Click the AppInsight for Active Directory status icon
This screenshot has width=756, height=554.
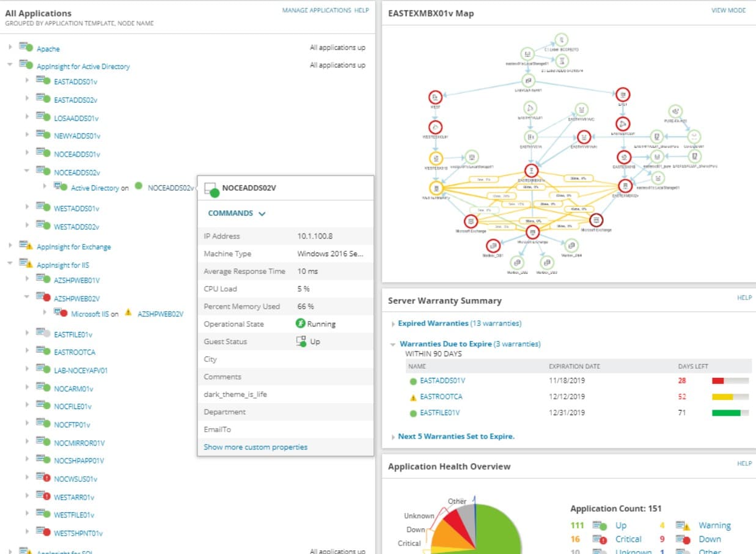(x=26, y=65)
